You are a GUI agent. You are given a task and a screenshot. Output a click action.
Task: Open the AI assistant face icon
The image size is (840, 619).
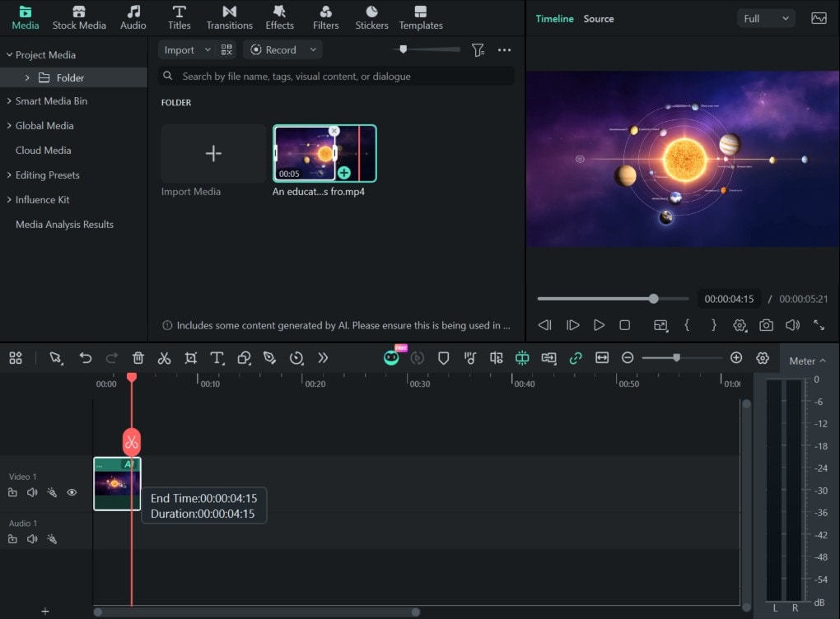392,358
